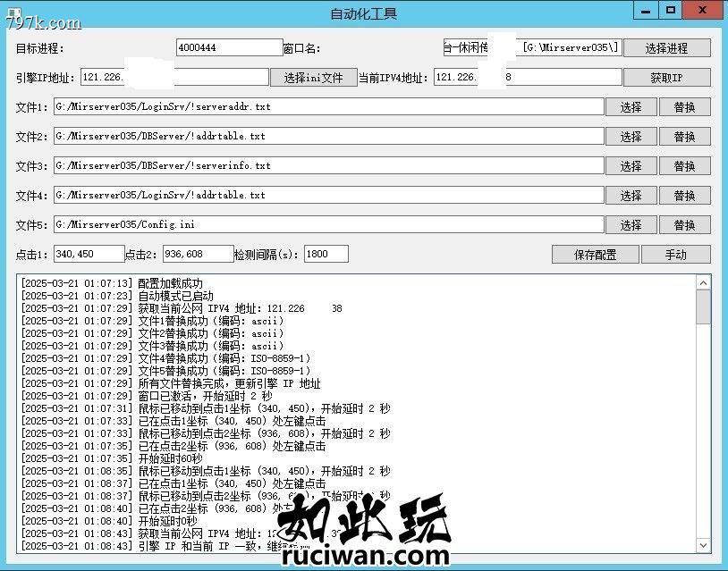The image size is (728, 571).
Task: Click log line 所有文件替换完成
Action: [x=171, y=383]
